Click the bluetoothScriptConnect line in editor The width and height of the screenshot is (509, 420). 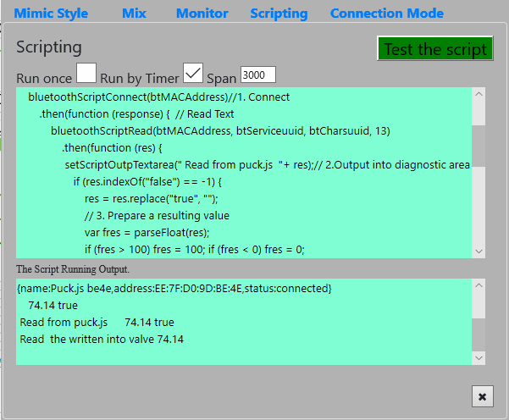click(x=158, y=97)
